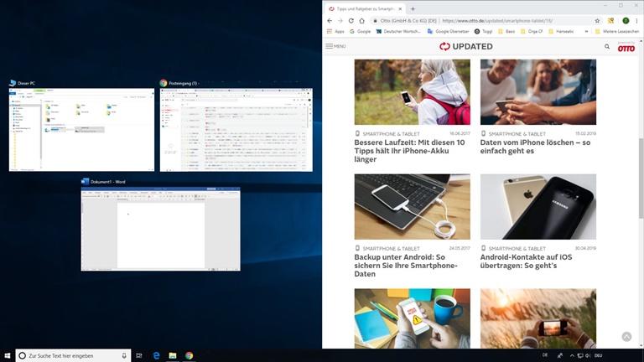The height and width of the screenshot is (362, 644).
Task: Click the Chrome reload page icon
Action: [x=351, y=20]
